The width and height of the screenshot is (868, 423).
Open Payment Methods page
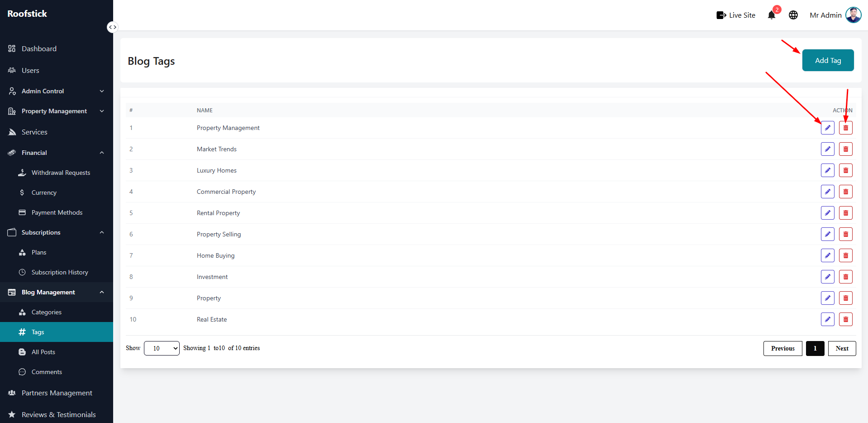[57, 212]
